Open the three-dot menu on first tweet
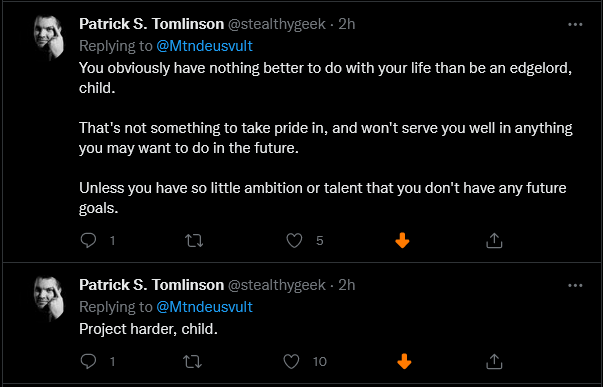The width and height of the screenshot is (603, 387). [575, 25]
